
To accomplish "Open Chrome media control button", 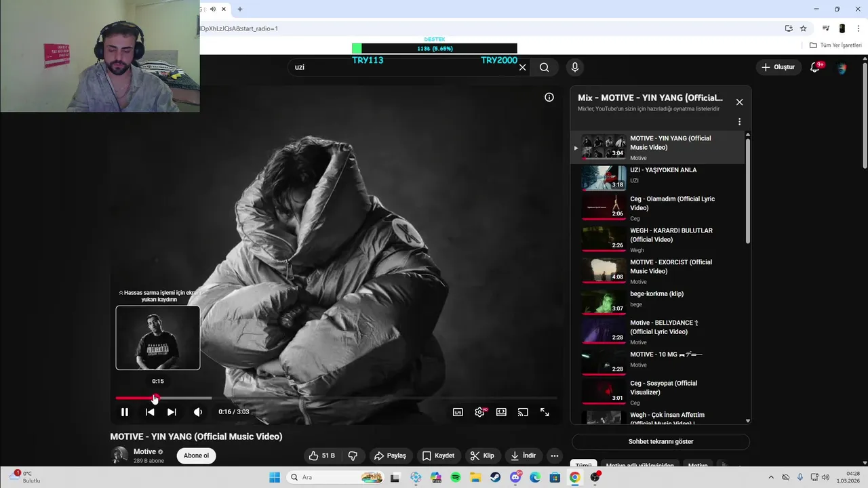I will point(825,28).
